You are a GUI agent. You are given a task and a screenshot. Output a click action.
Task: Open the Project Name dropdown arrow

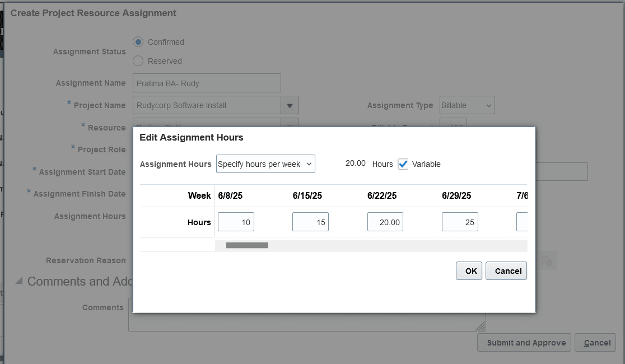coord(290,105)
